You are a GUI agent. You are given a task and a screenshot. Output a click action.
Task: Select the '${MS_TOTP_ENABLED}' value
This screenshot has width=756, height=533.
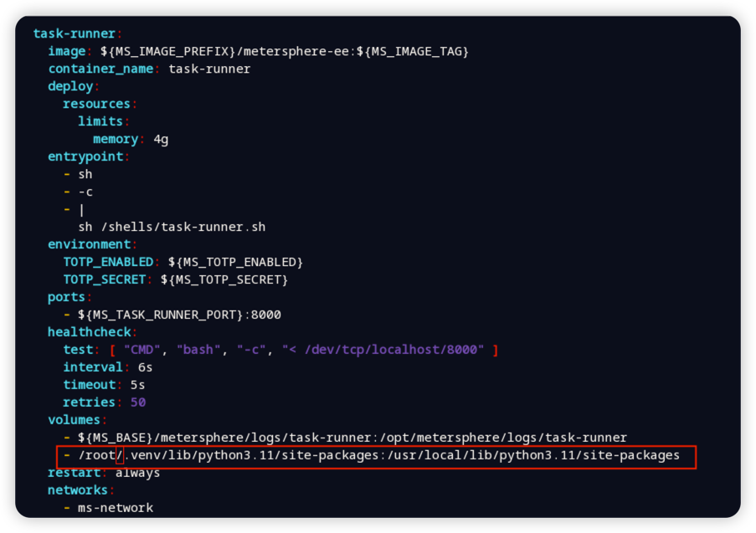235,262
